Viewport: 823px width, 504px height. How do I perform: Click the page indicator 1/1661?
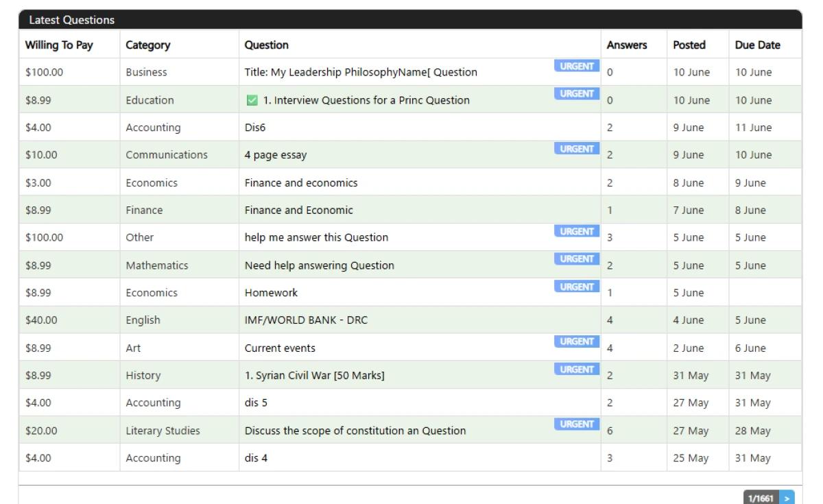761,499
